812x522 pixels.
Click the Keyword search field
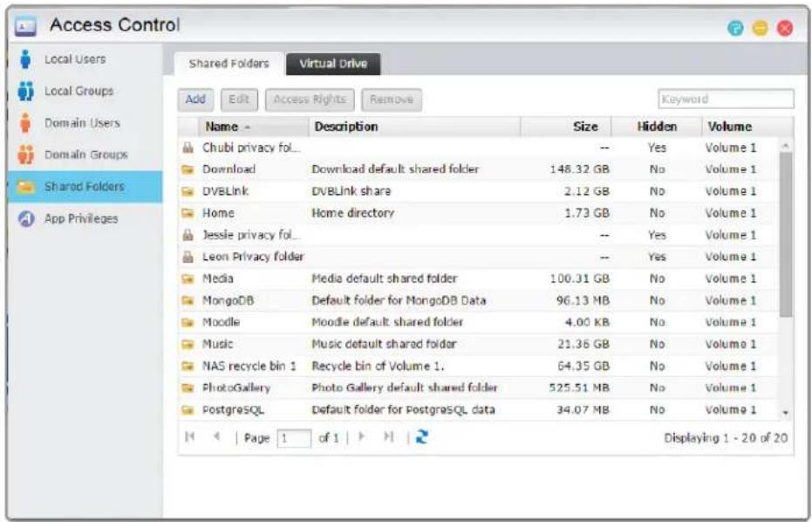[x=726, y=99]
